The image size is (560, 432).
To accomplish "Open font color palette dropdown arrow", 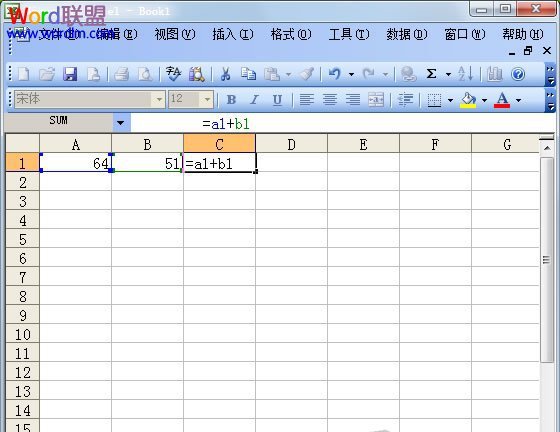I will pos(519,100).
